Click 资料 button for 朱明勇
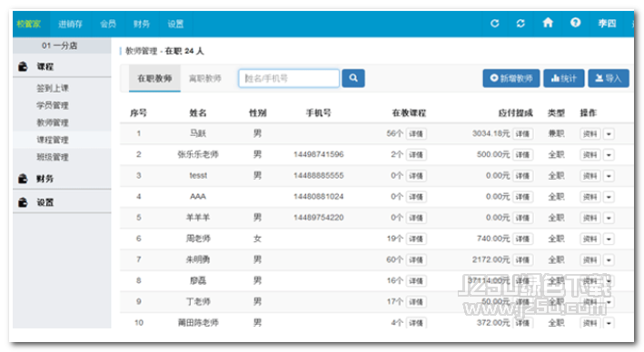The height and width of the screenshot is (352, 644). 590,259
